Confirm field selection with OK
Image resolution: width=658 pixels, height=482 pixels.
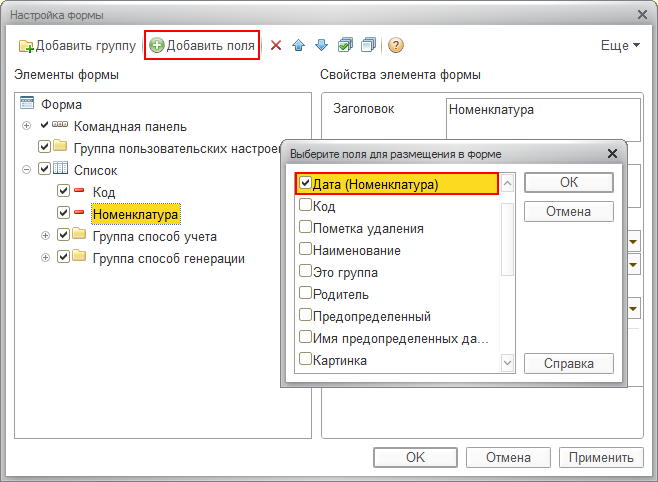569,182
